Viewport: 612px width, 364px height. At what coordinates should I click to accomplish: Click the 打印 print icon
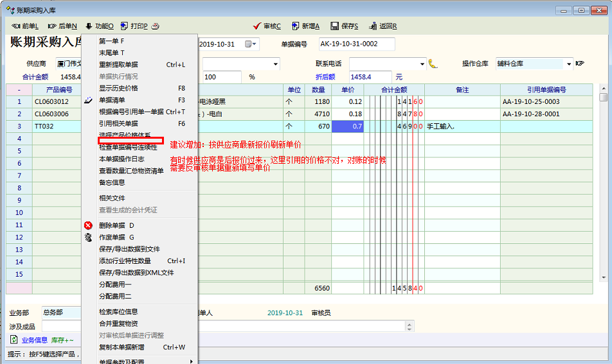click(124, 26)
